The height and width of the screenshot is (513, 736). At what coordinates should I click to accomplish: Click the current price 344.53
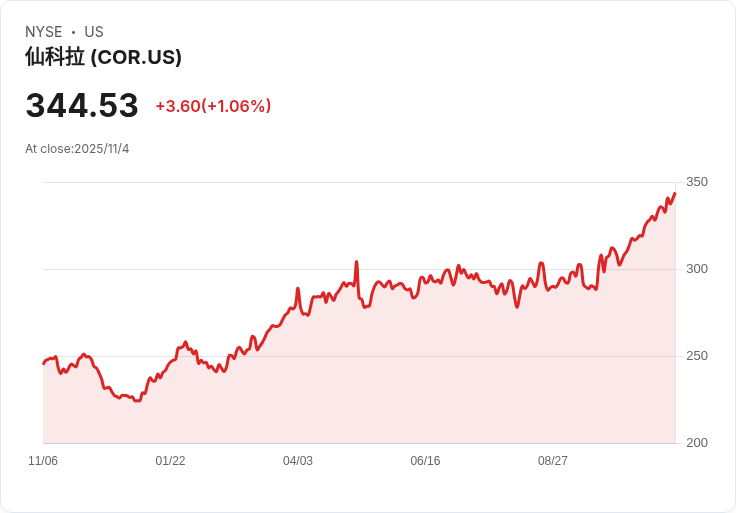pos(82,105)
